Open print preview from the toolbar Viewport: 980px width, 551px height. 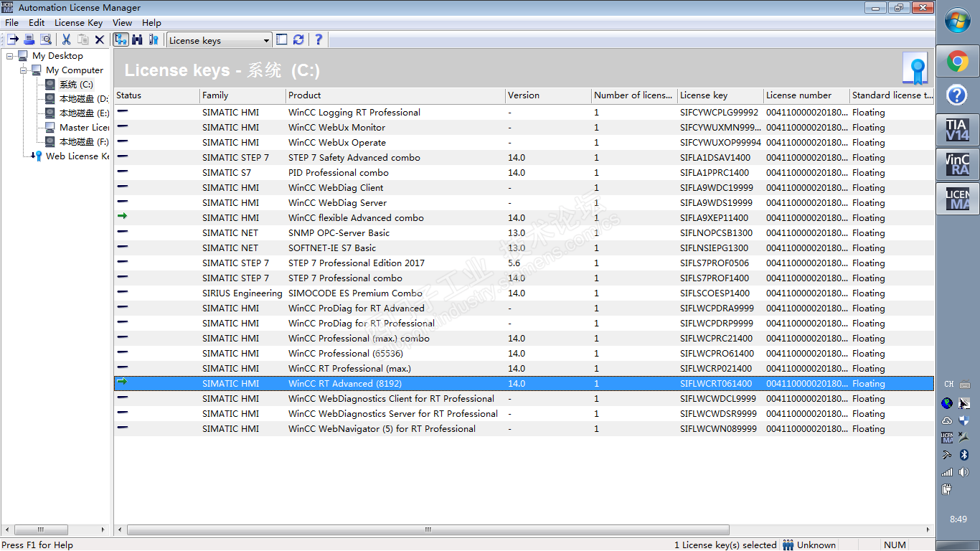[46, 40]
